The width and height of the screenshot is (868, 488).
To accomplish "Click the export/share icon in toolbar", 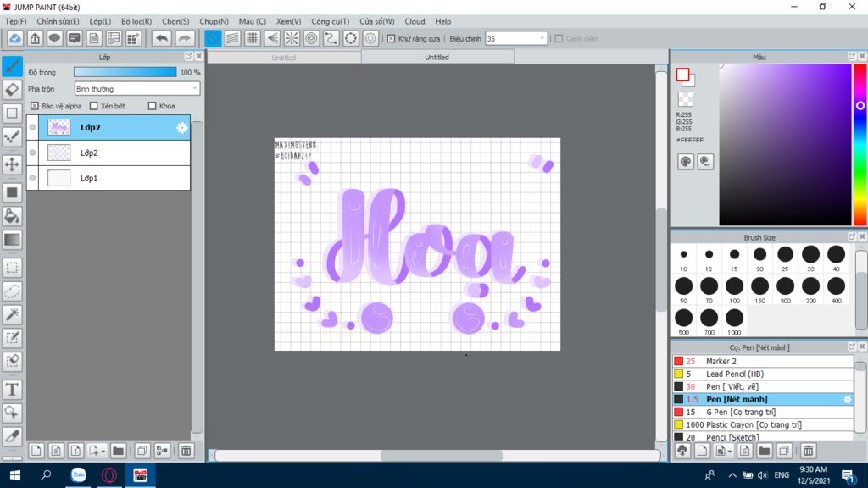I will (x=35, y=38).
